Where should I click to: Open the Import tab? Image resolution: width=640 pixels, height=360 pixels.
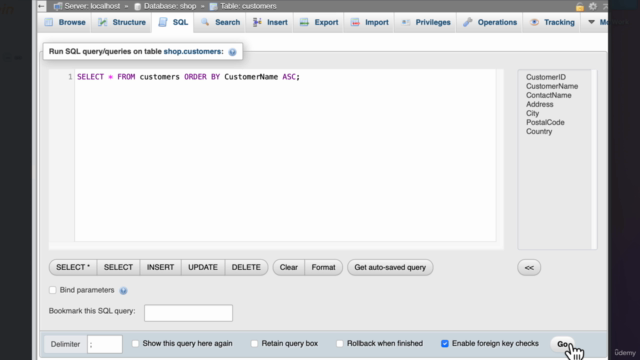[x=369, y=22]
